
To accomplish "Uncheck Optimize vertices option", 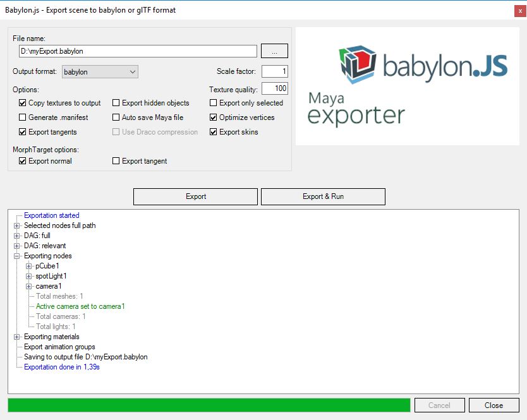I will pos(213,117).
